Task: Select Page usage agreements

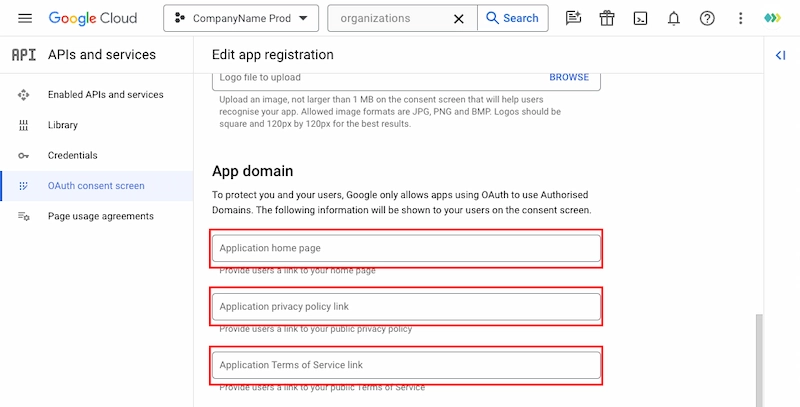Action: coord(100,216)
